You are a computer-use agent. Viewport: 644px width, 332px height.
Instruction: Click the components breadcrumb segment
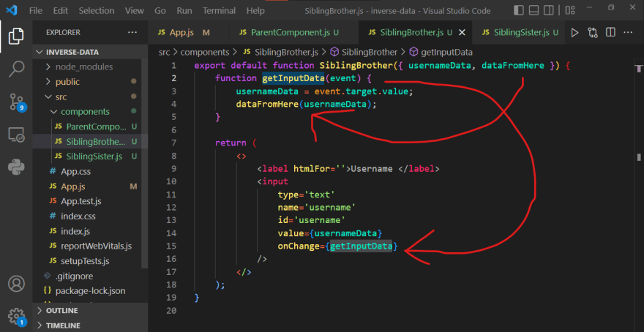click(x=204, y=53)
